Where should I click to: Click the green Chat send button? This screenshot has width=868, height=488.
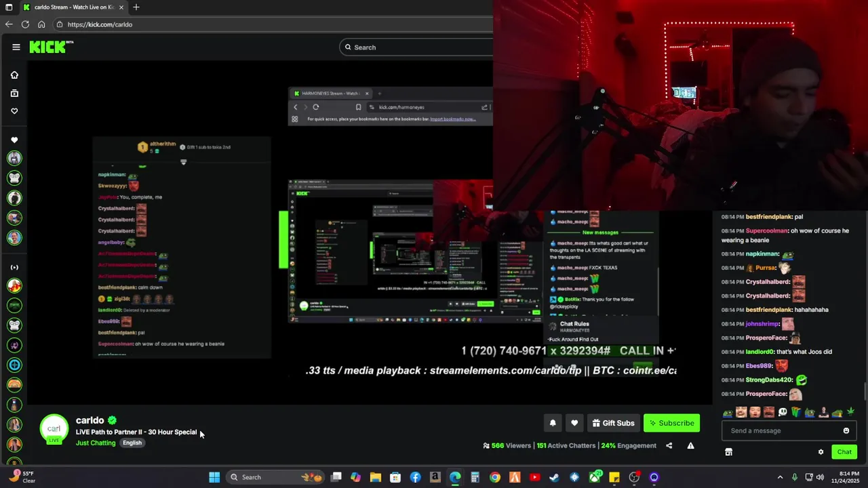(x=844, y=452)
